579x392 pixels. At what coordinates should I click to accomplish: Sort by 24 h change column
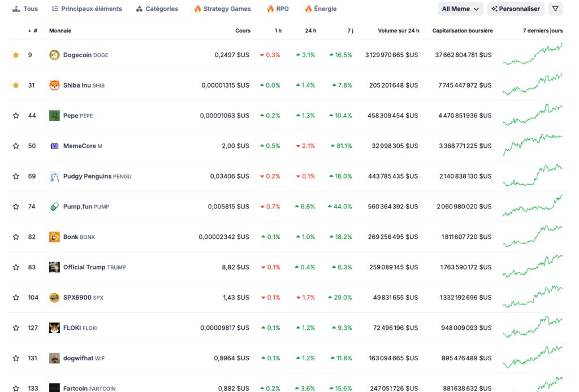coord(310,31)
